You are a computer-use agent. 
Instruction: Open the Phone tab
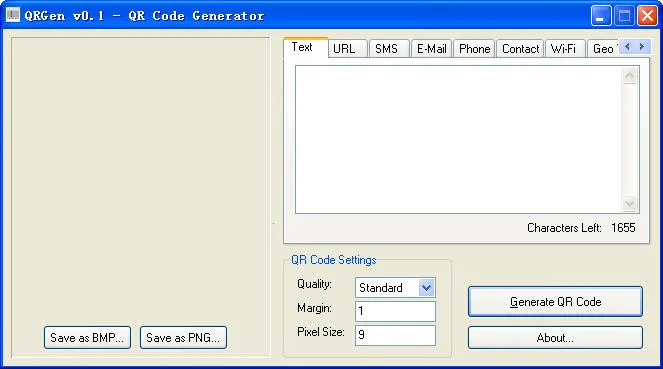(x=474, y=49)
